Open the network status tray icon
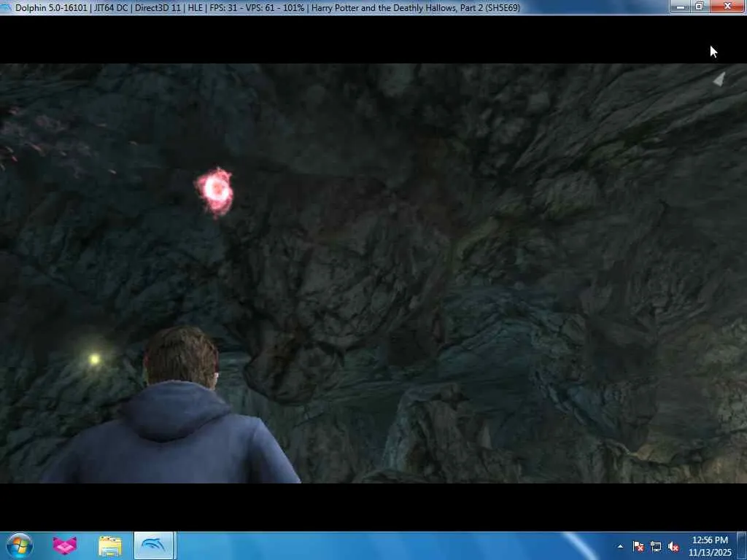This screenshot has width=747, height=560. pos(656,547)
